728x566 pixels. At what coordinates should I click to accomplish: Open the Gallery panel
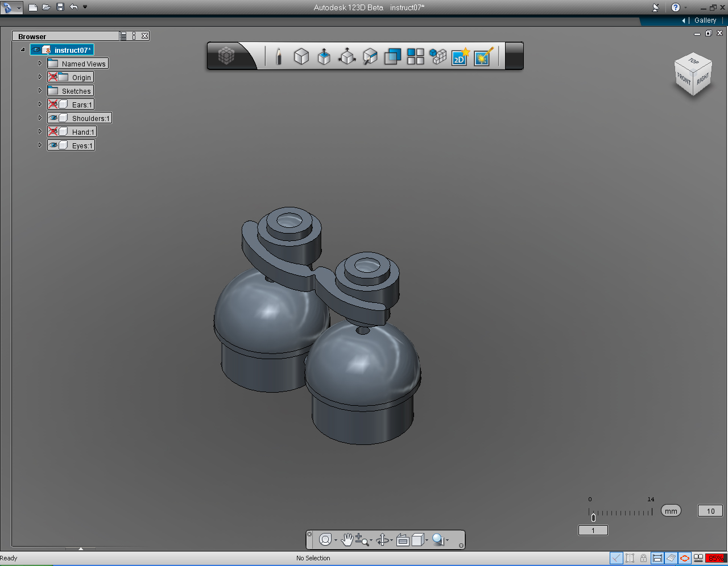(705, 20)
